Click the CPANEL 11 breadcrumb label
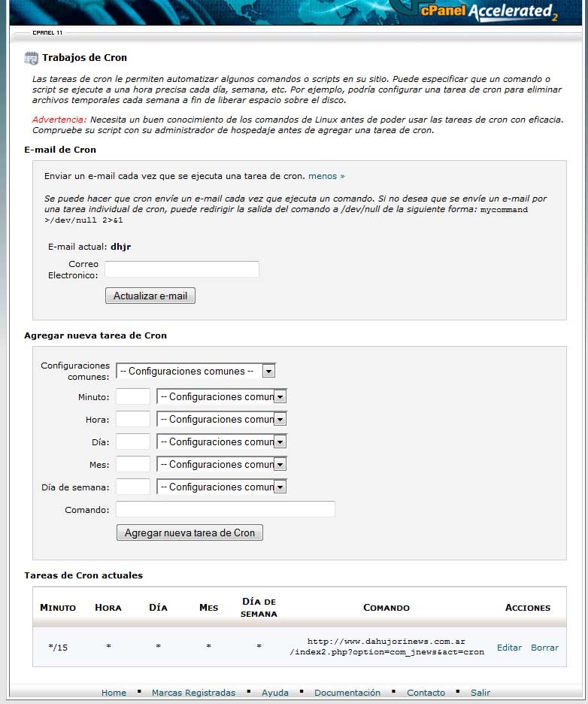This screenshot has height=704, width=588. [47, 33]
